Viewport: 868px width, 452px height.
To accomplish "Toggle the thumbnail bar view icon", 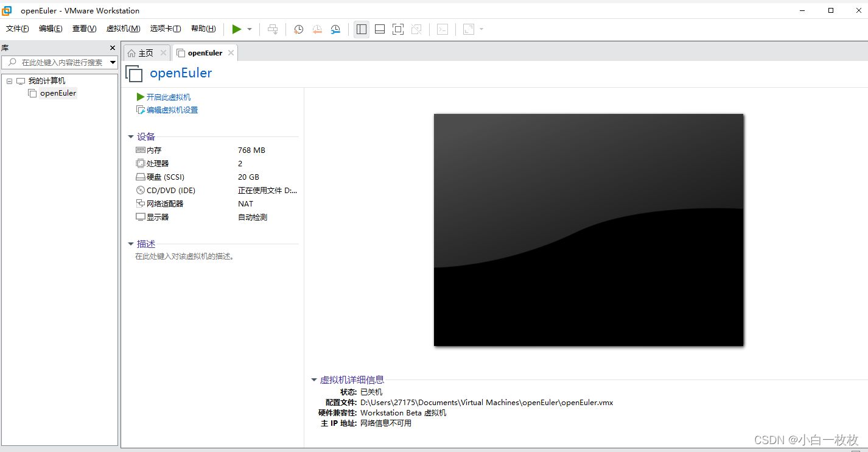I will pyautogui.click(x=380, y=29).
